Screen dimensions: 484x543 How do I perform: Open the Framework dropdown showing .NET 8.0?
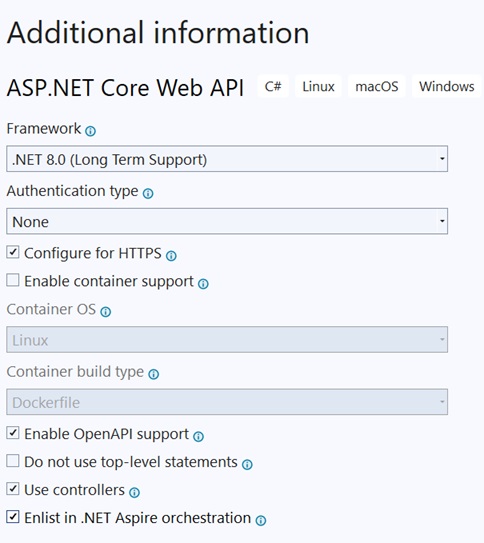point(227,159)
